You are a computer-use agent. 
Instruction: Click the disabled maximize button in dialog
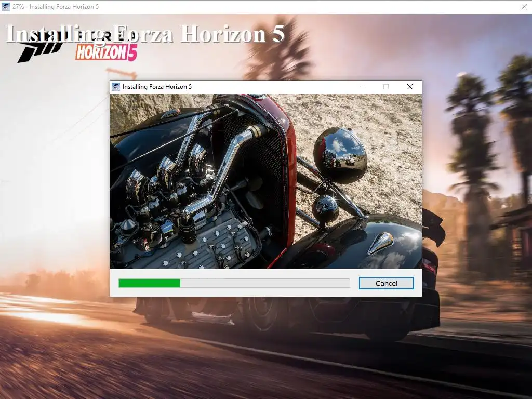coord(386,87)
